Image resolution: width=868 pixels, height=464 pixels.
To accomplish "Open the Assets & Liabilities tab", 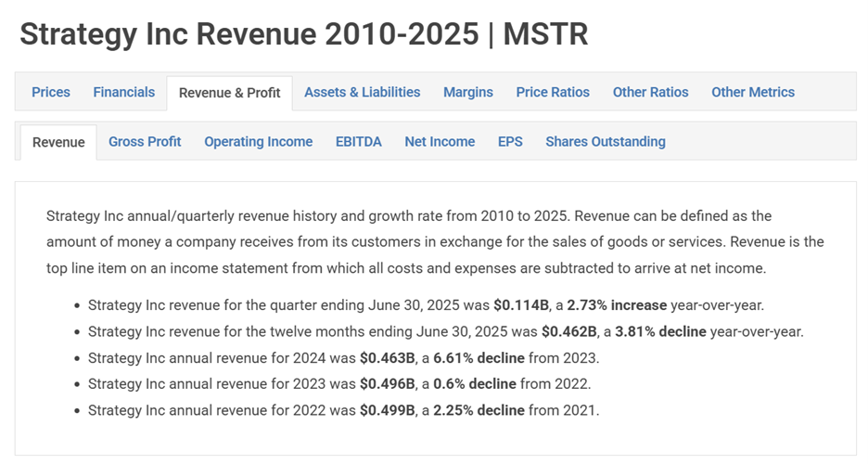I will pyautogui.click(x=362, y=92).
